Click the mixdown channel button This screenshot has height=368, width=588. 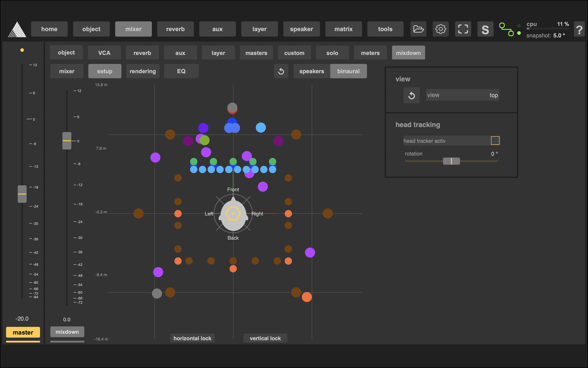click(67, 332)
